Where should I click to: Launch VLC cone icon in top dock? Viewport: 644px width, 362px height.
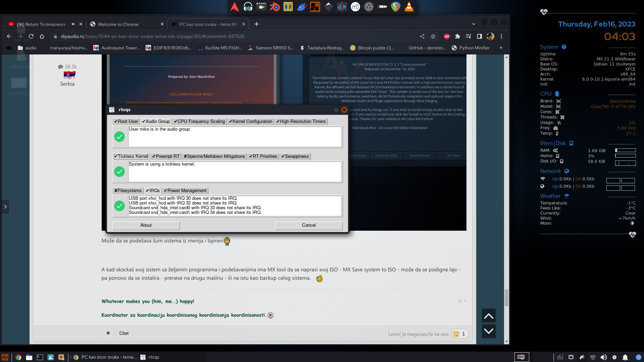point(409,7)
